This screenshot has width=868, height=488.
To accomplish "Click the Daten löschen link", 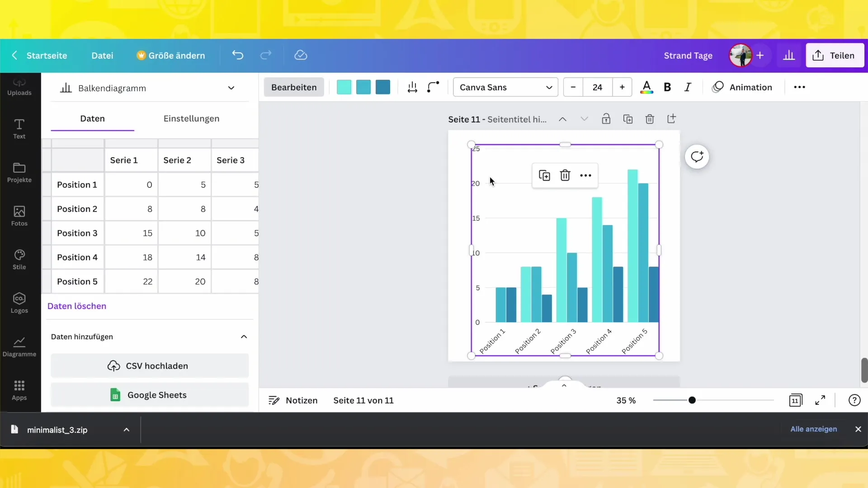I will click(x=76, y=305).
